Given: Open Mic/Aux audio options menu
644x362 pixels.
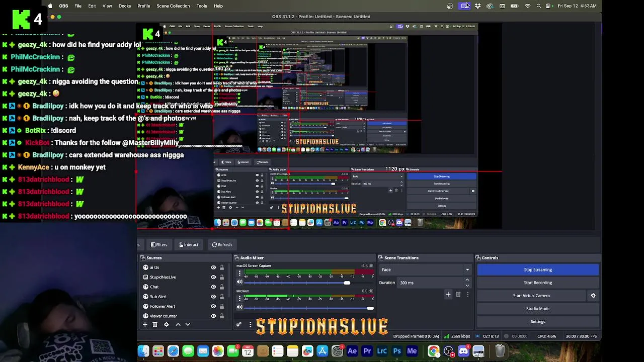Looking at the screenshot, I should pos(239,299).
